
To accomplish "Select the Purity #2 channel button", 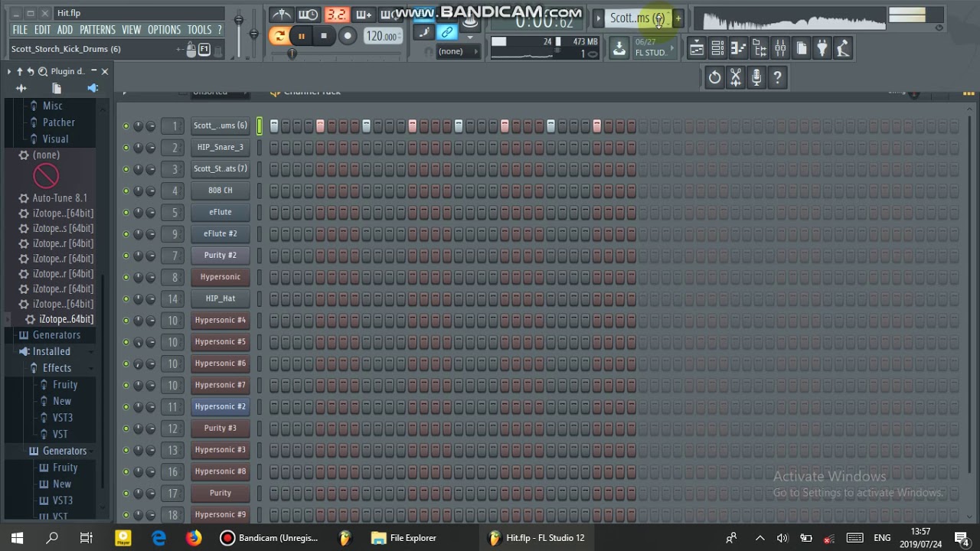I will point(220,256).
